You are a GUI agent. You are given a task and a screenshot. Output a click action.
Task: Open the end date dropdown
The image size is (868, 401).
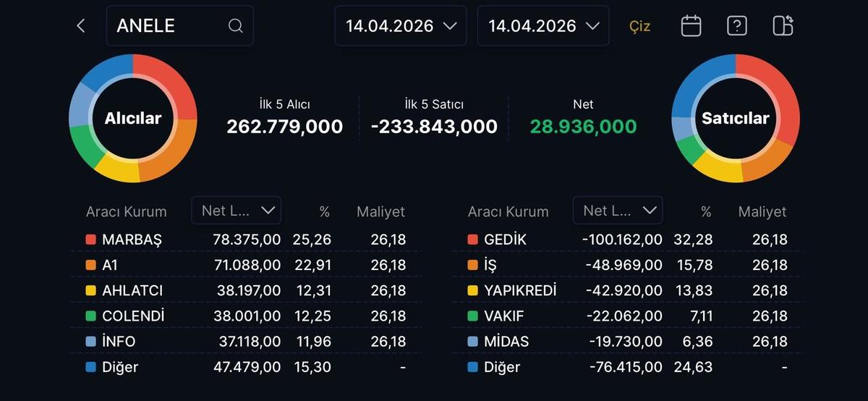543,26
